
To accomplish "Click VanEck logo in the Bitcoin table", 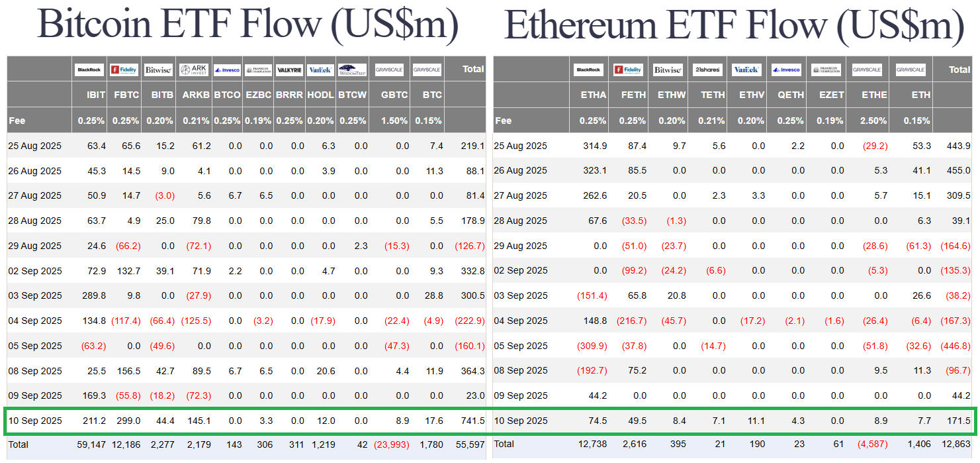I will pos(321,70).
